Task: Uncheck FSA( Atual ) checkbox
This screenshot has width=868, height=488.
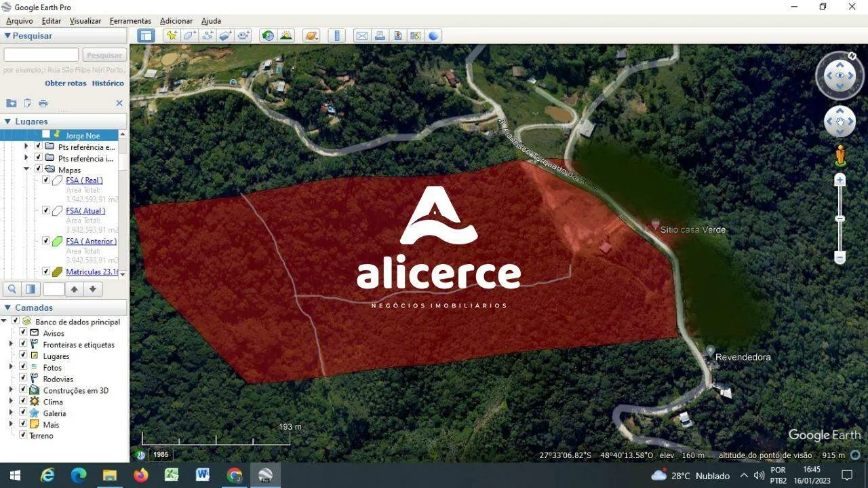Action: click(46, 210)
